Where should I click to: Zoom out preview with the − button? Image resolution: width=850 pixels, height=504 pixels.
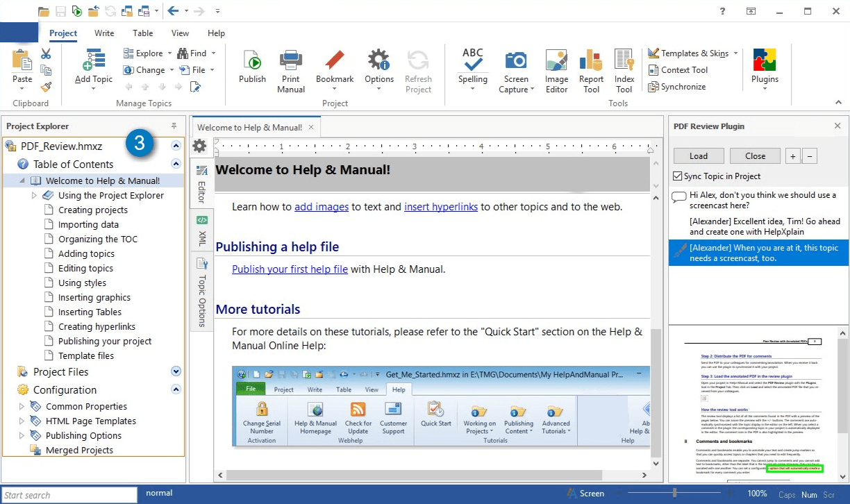(x=809, y=156)
